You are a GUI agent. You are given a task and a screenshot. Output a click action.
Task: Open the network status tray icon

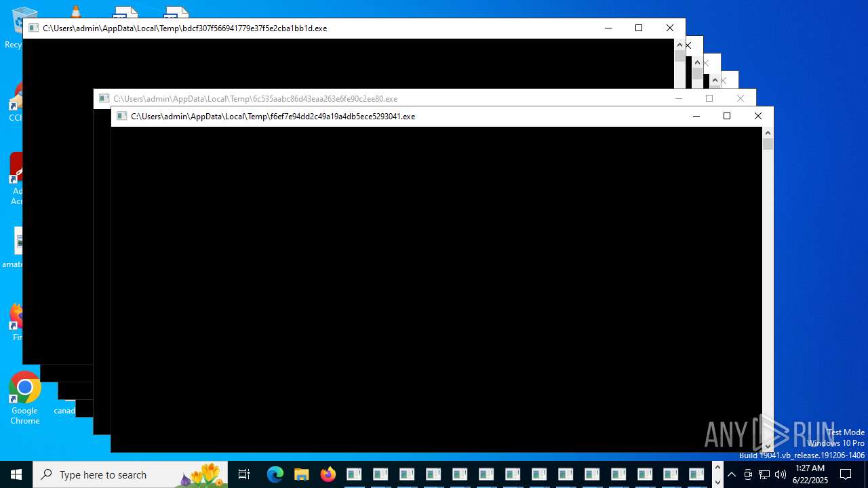click(764, 474)
